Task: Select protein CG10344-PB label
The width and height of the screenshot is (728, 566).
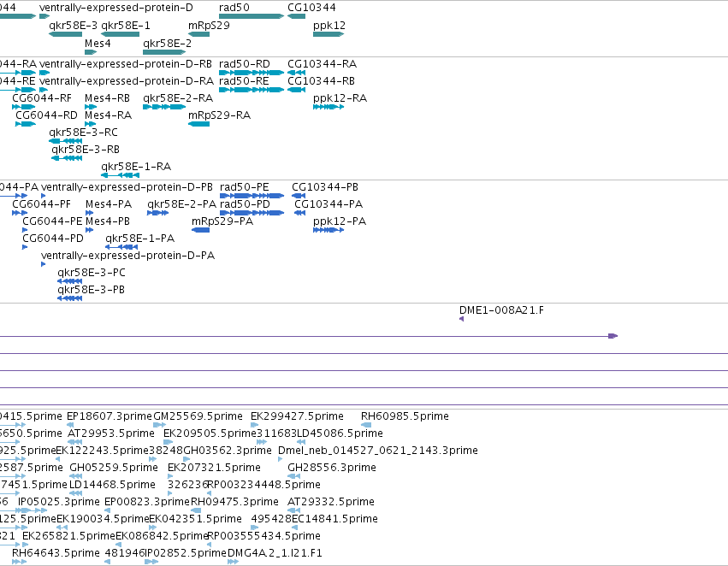Action: click(x=325, y=187)
